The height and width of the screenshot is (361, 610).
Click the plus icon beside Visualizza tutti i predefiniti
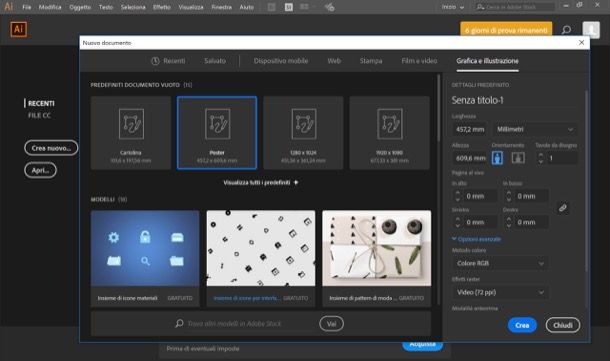(x=296, y=182)
